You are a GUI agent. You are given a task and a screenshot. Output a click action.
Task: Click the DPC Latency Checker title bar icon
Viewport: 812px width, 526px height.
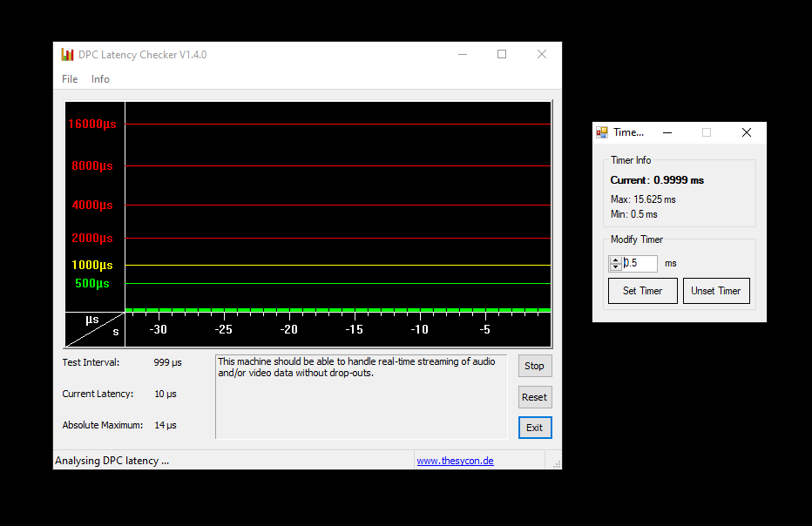click(x=67, y=55)
